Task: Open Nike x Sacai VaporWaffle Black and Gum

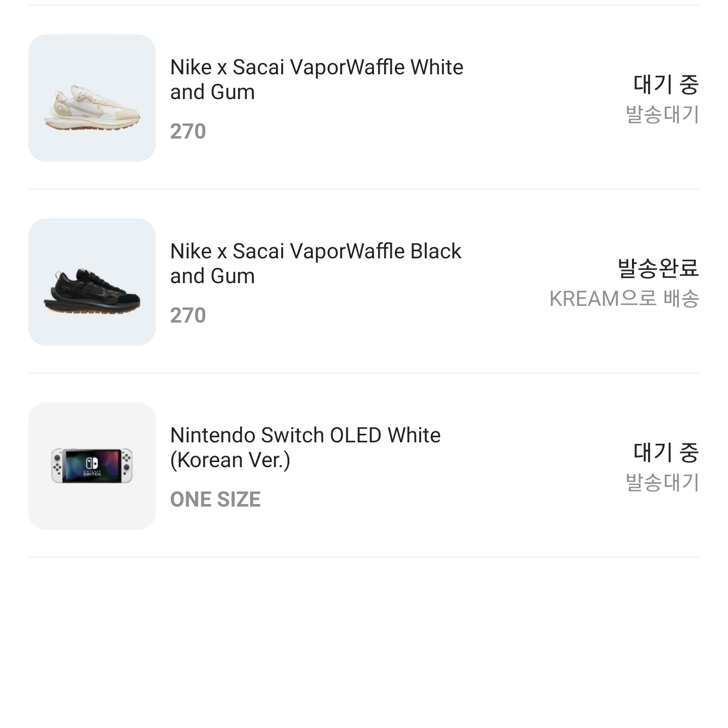Action: [x=316, y=263]
